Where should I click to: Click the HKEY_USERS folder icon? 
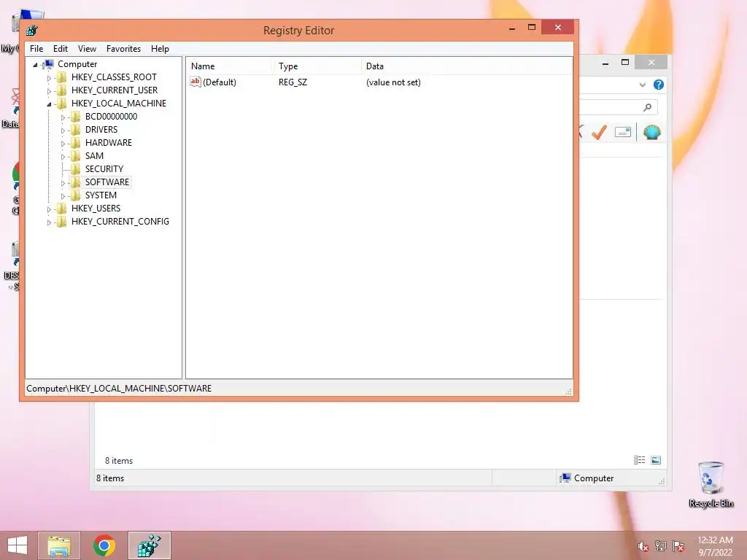click(x=61, y=209)
